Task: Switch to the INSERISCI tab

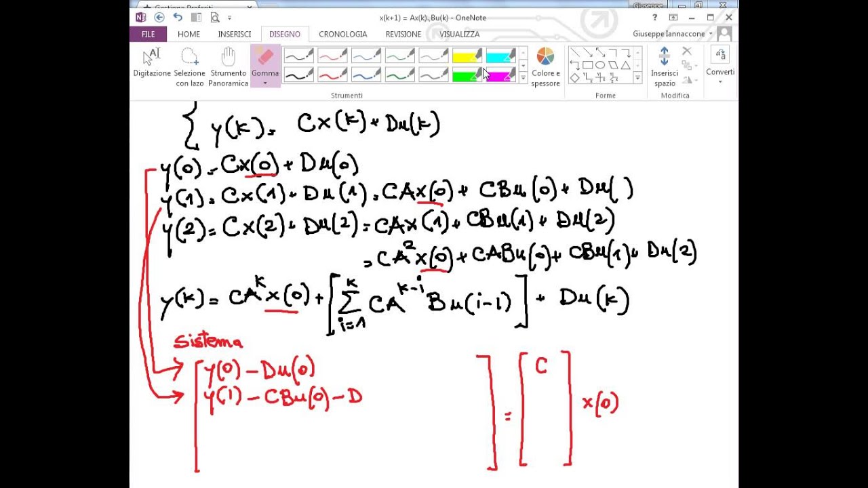Action: pyautogui.click(x=235, y=34)
